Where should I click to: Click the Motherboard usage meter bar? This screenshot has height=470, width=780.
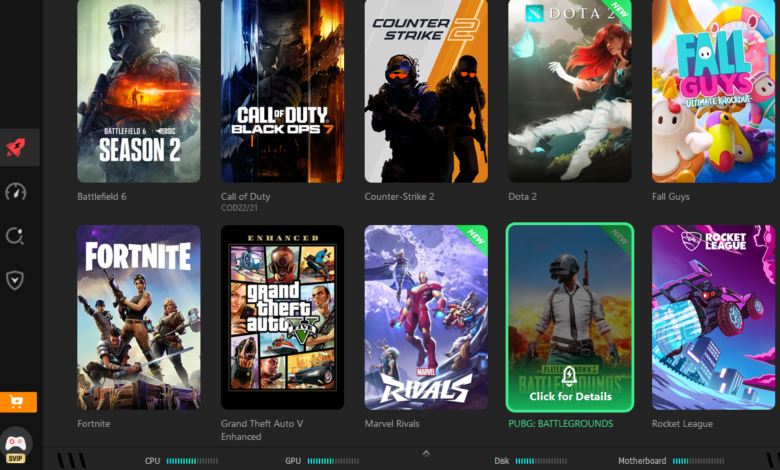click(698, 461)
